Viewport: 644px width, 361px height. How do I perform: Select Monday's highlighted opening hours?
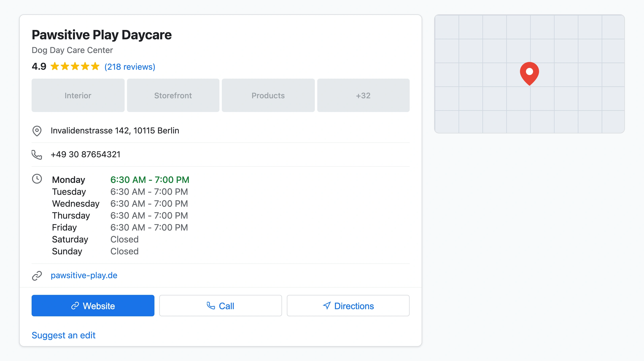pos(150,180)
